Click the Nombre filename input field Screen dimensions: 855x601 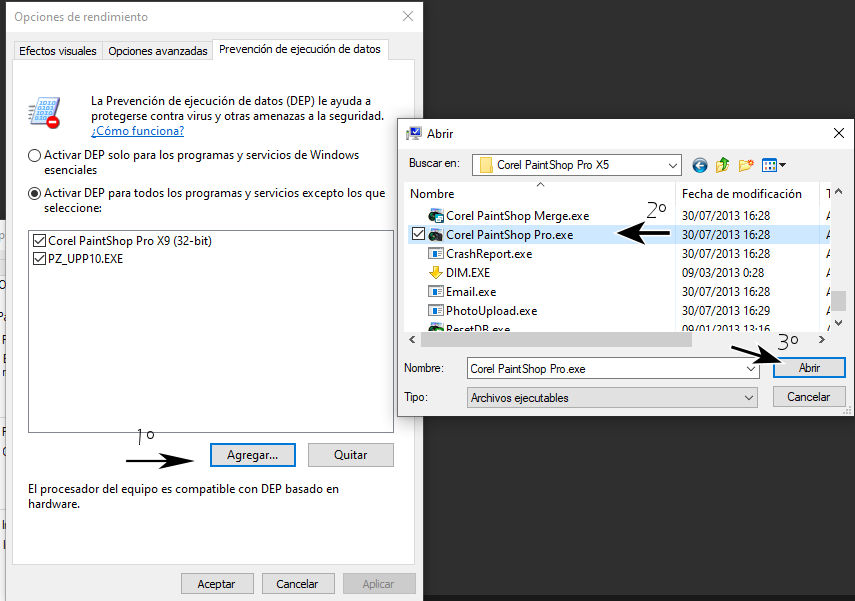pos(606,369)
